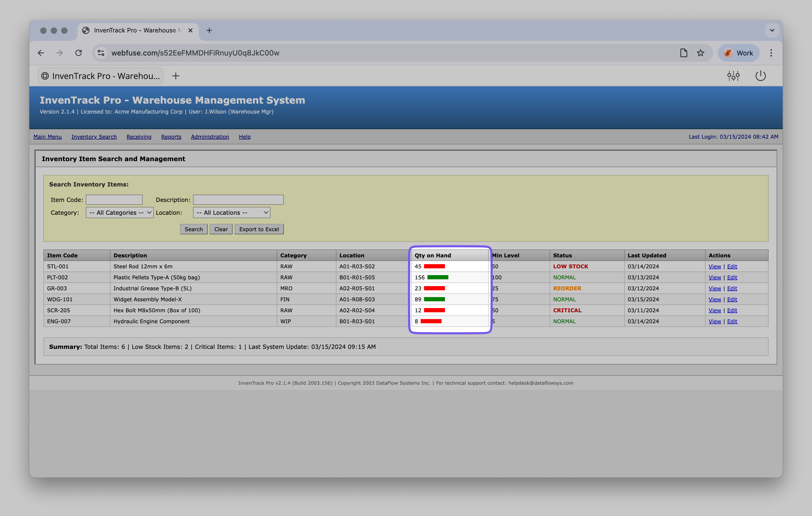812x516 pixels.
Task: View details for item SCR-205
Action: click(x=714, y=310)
